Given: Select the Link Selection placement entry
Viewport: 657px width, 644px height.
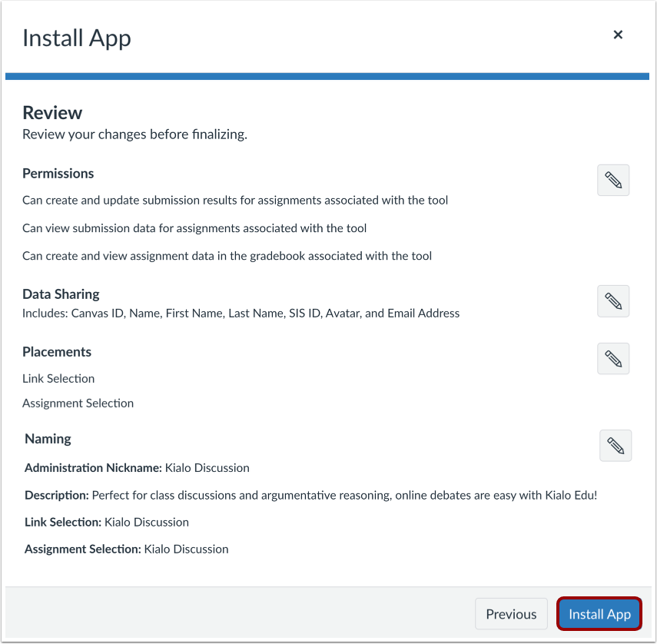Looking at the screenshot, I should [x=58, y=378].
